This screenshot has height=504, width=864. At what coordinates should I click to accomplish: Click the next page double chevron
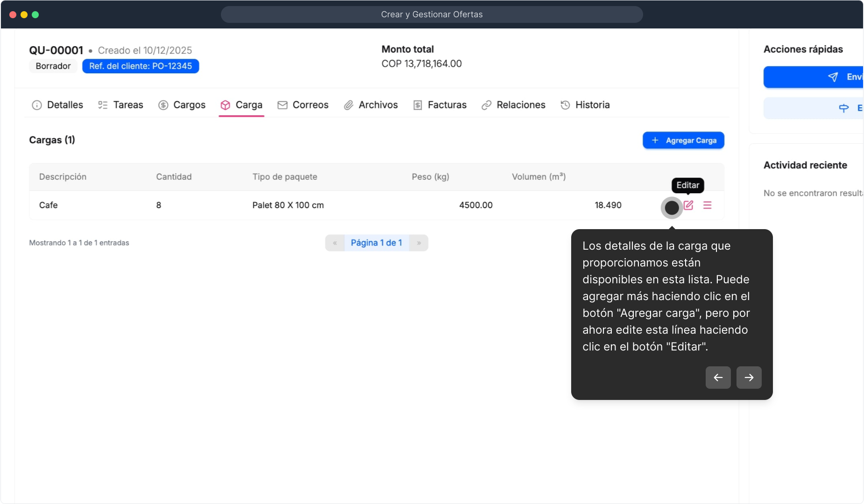coord(419,243)
